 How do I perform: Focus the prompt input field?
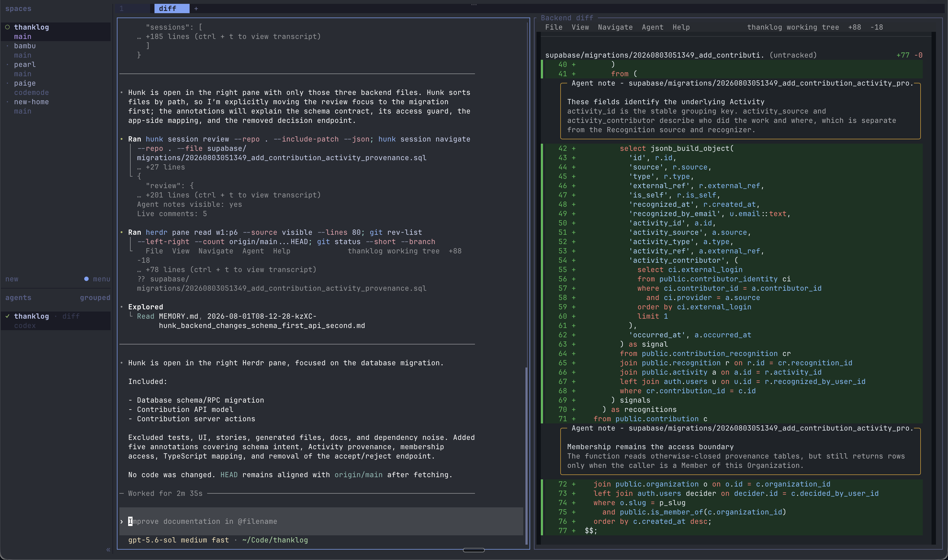pyautogui.click(x=321, y=521)
